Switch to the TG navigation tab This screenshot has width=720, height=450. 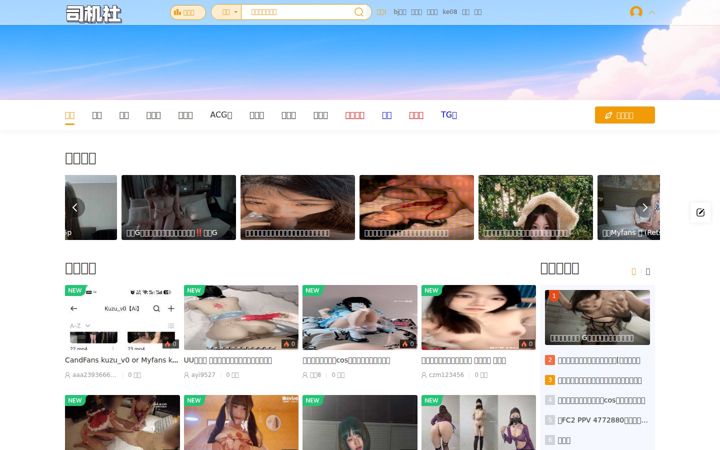[449, 115]
